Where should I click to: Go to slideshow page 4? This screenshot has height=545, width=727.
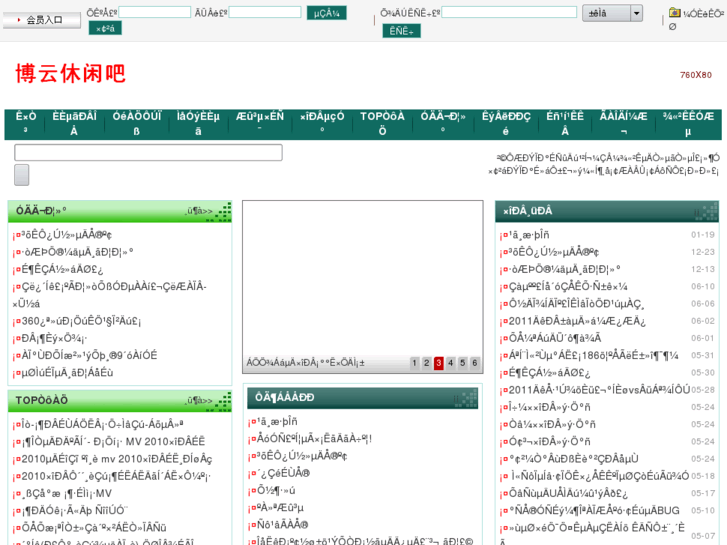coord(451,363)
